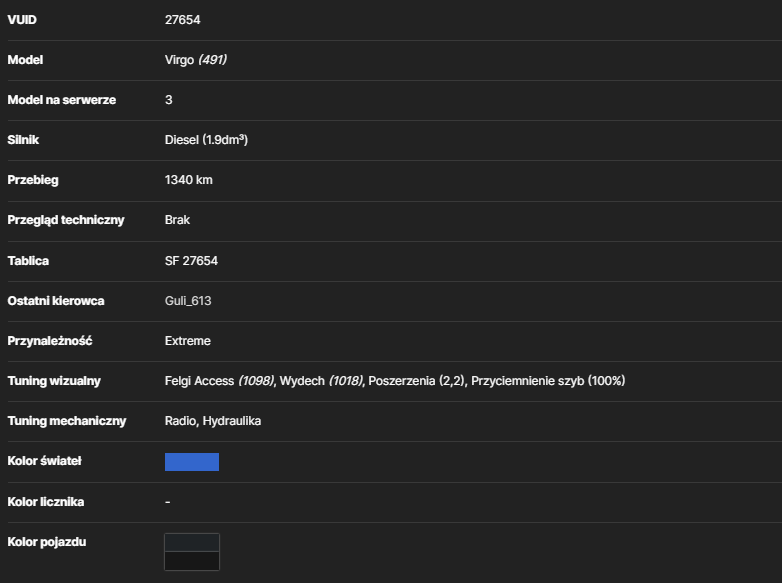Viewport: 782px width, 583px height.
Task: Click the Model row label
Action: pos(25,60)
